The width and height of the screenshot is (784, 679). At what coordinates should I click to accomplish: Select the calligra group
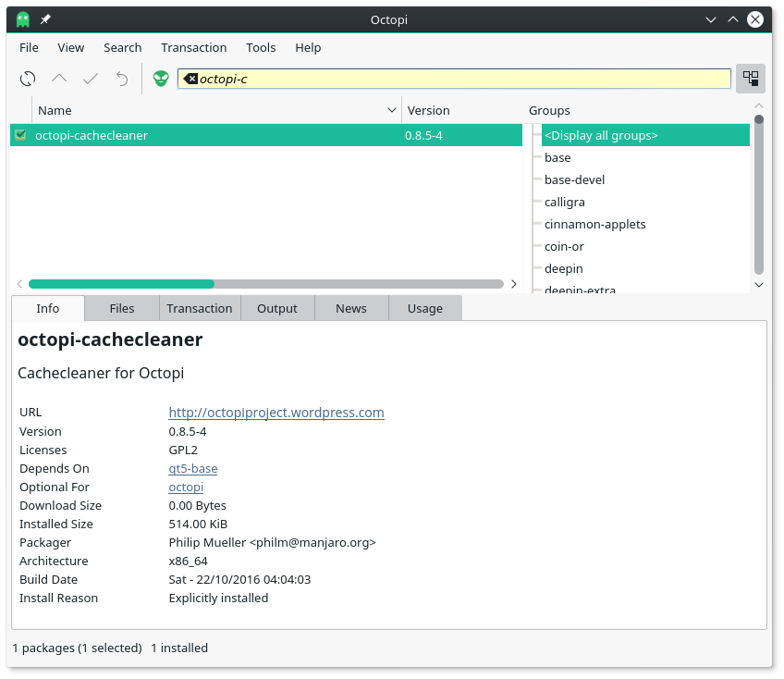pyautogui.click(x=565, y=203)
